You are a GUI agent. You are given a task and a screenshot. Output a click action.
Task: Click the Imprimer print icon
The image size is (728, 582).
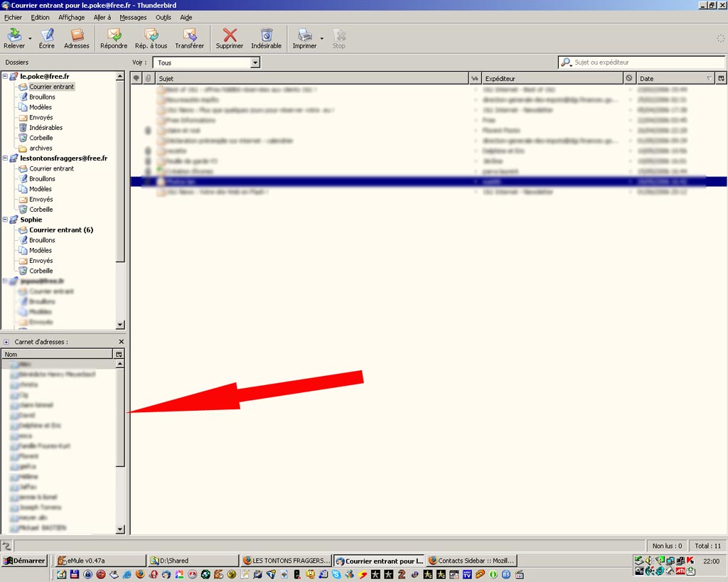pyautogui.click(x=304, y=38)
